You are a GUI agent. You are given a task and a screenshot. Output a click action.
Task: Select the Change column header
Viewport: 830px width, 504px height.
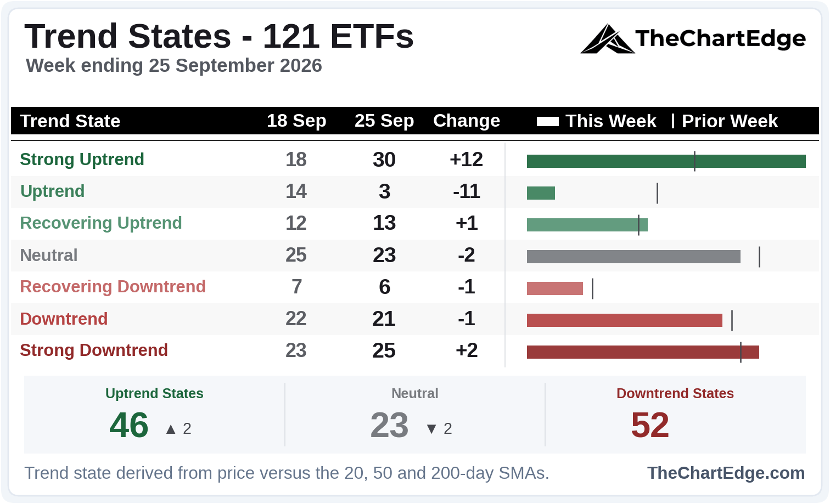[x=467, y=121]
